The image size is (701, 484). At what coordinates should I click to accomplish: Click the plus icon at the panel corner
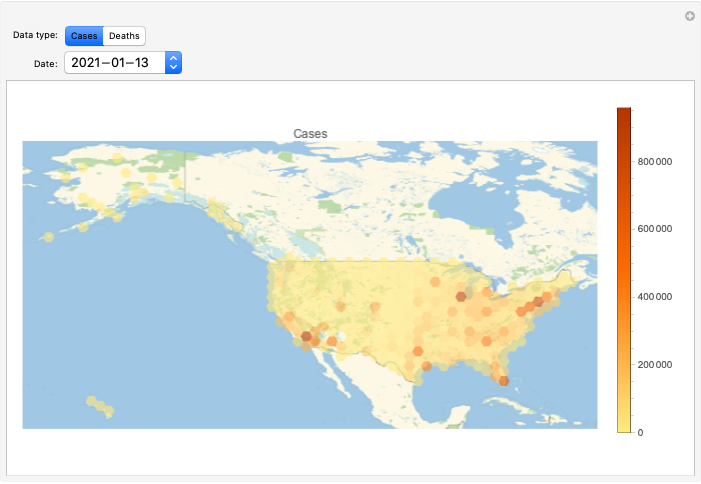tap(690, 16)
